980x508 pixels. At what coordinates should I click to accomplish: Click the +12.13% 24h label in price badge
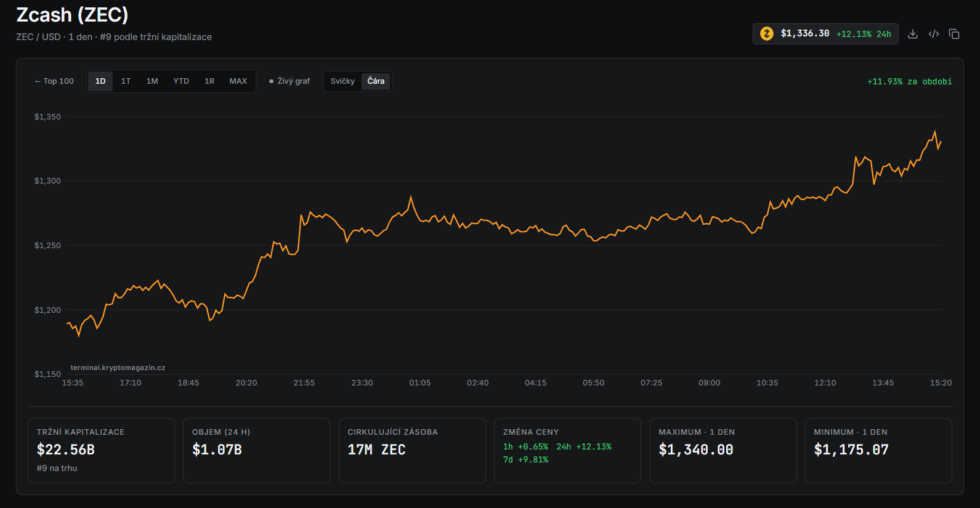(864, 34)
